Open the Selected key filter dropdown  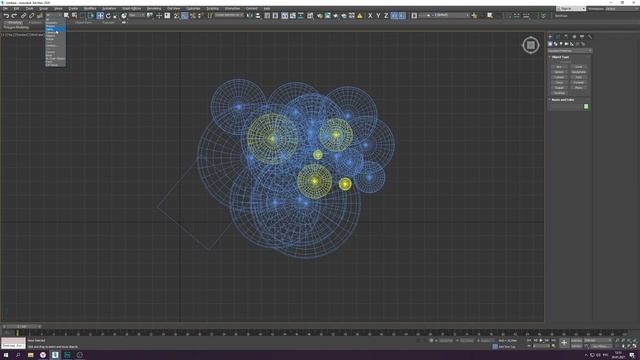[x=597, y=340]
